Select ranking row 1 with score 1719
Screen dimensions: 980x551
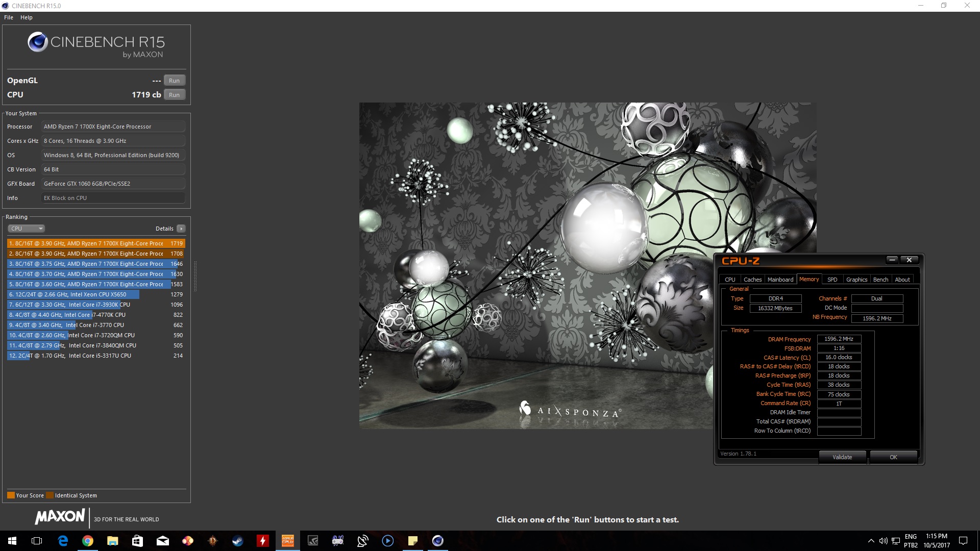(x=96, y=243)
